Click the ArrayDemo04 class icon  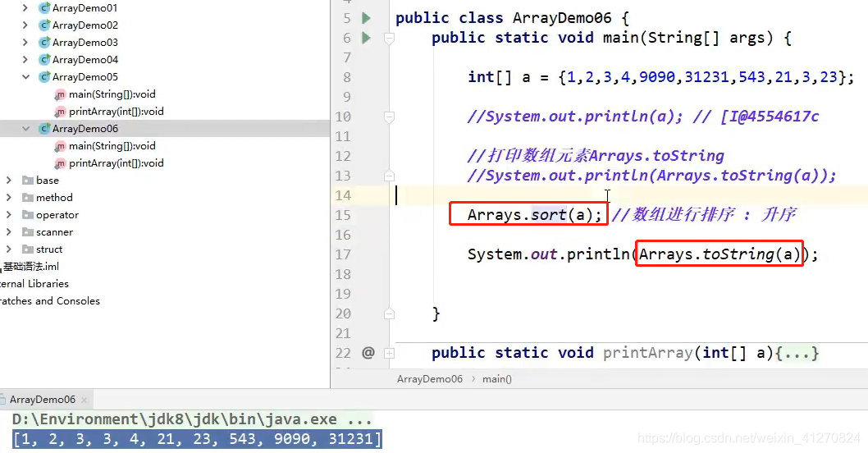[44, 60]
